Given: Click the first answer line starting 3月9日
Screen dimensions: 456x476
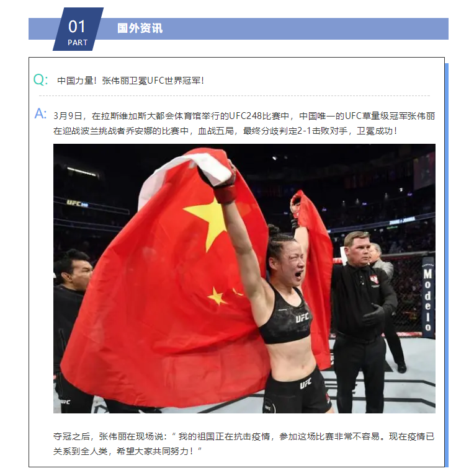Looking at the screenshot, I should [244, 116].
